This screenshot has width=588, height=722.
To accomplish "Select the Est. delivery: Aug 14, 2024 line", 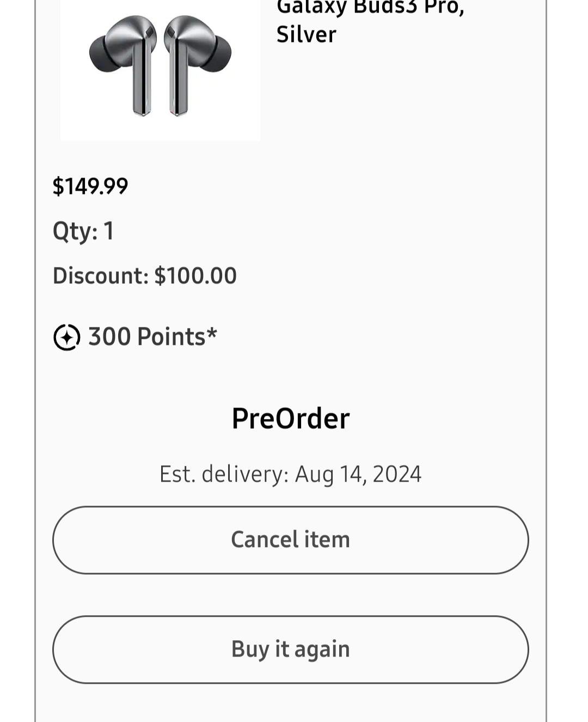I will point(291,474).
